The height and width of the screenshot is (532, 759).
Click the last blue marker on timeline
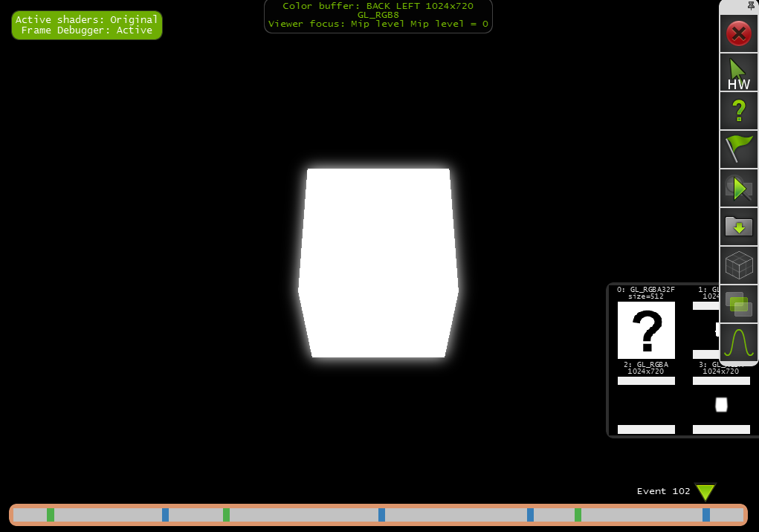pos(706,515)
